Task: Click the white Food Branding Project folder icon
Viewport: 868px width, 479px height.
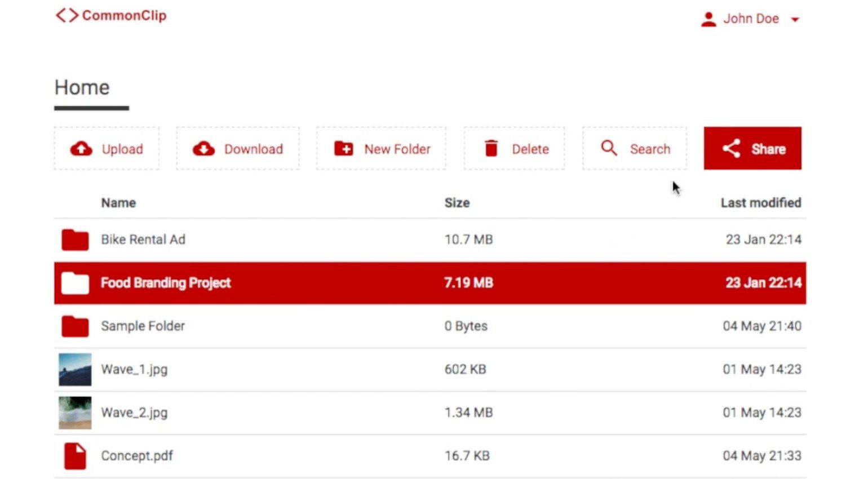Action: [x=75, y=283]
